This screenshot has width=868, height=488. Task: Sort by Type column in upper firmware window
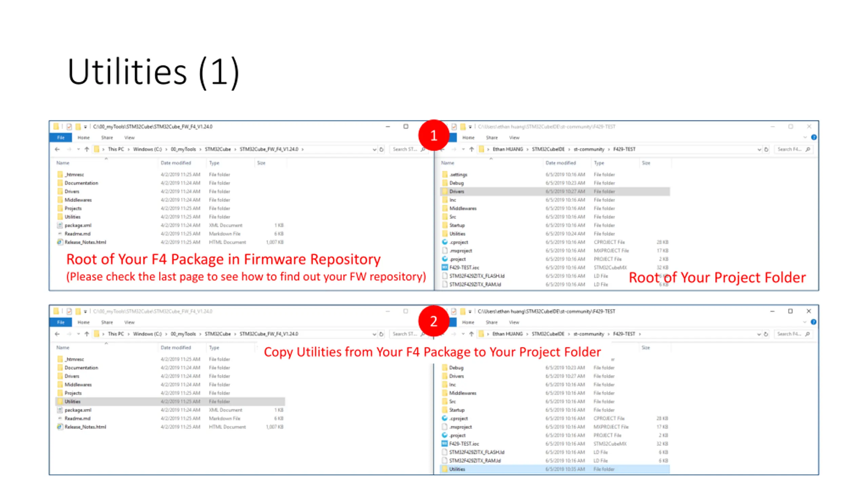click(x=214, y=163)
